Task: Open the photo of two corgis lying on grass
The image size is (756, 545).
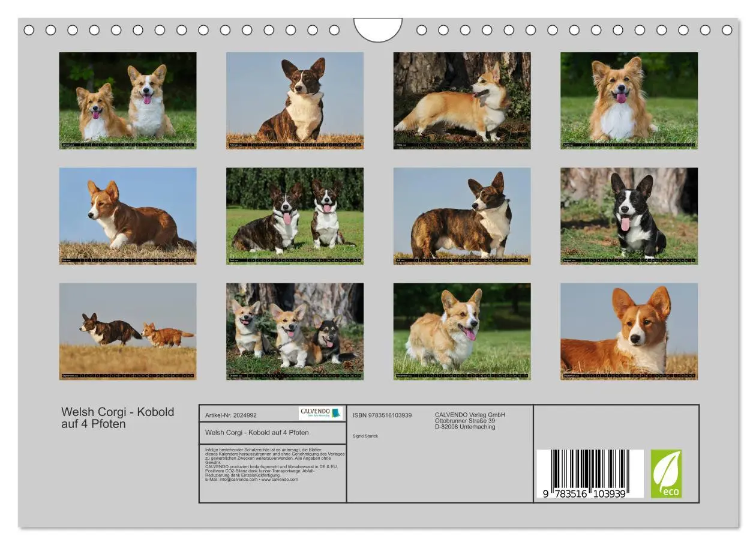Action: point(128,100)
